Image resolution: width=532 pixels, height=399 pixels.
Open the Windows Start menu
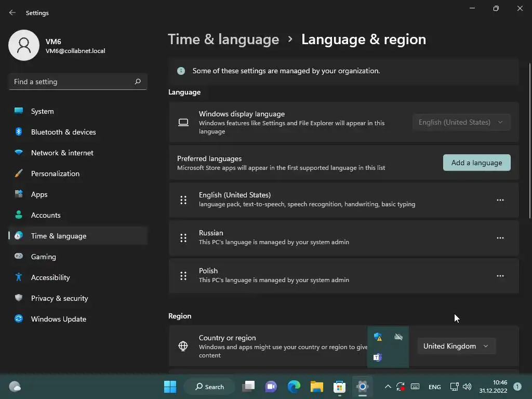click(x=170, y=387)
